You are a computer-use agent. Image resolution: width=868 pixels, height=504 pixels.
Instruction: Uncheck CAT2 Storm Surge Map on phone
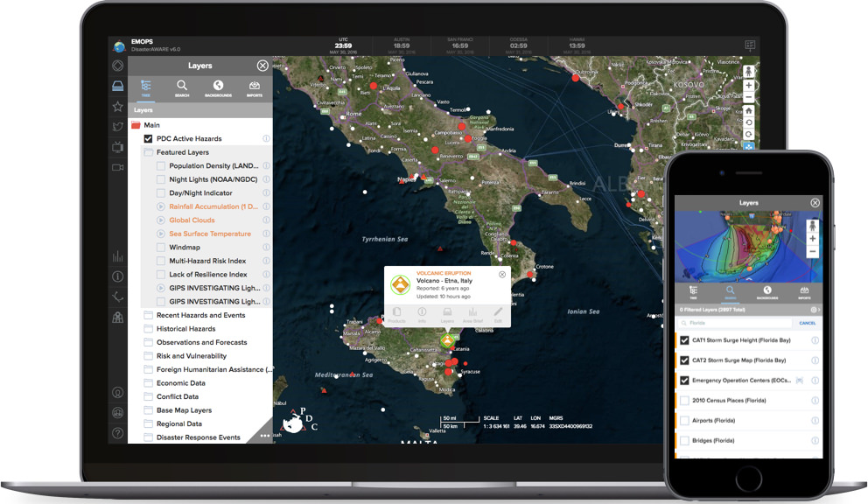tap(685, 360)
